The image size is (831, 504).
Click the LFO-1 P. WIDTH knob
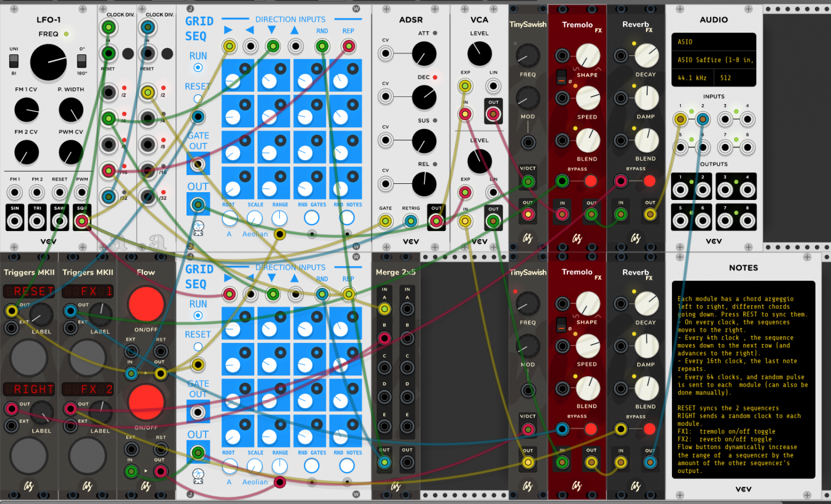click(71, 110)
